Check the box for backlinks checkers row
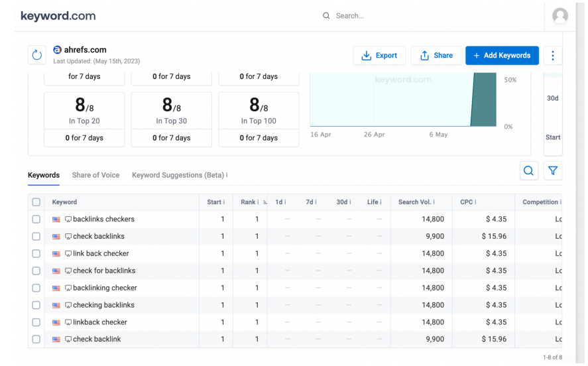The height and width of the screenshot is (366, 588). pyautogui.click(x=36, y=219)
